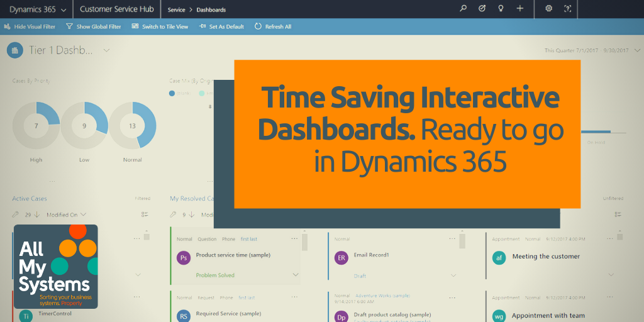Select the High priority donut chart
644x322 pixels.
point(36,126)
